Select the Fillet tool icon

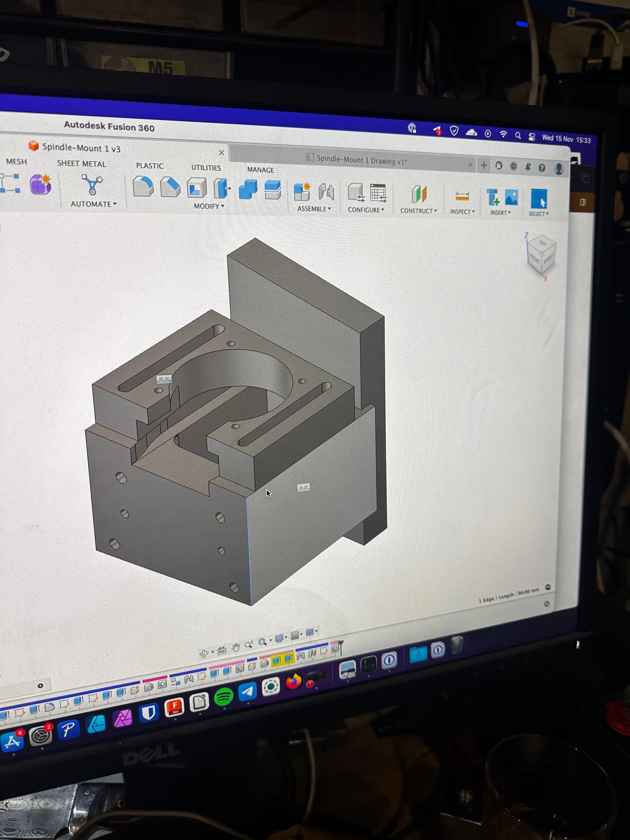click(x=143, y=186)
